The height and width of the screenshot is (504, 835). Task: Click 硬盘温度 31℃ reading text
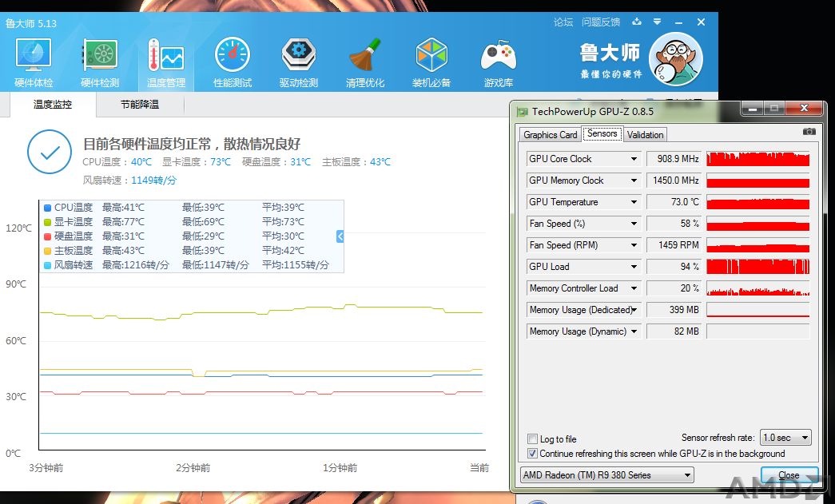pos(276,162)
